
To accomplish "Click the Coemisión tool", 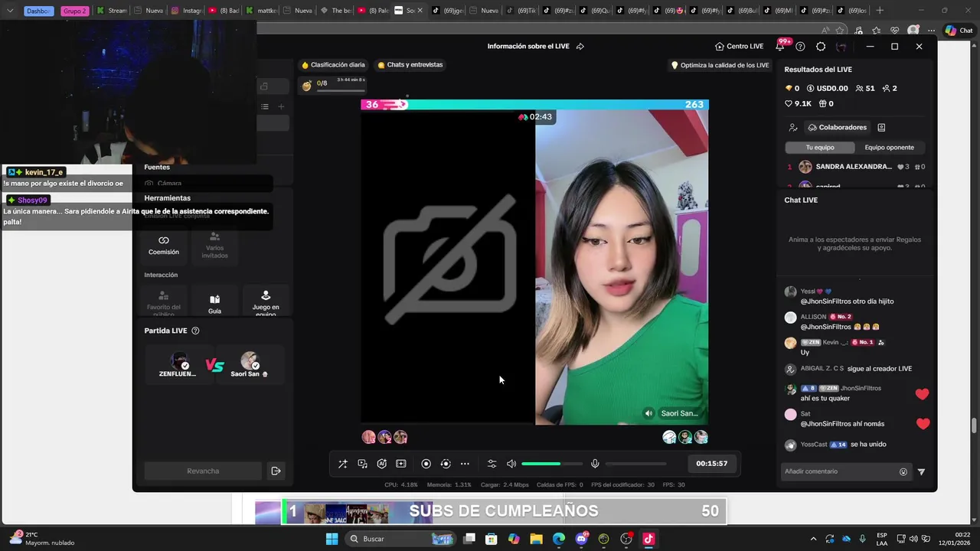I will pyautogui.click(x=163, y=245).
